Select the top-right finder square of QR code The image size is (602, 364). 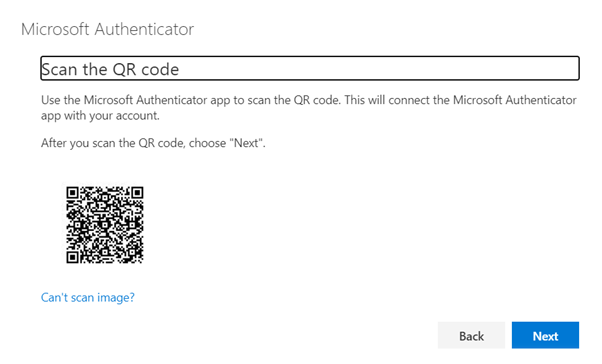pyautogui.click(x=137, y=192)
